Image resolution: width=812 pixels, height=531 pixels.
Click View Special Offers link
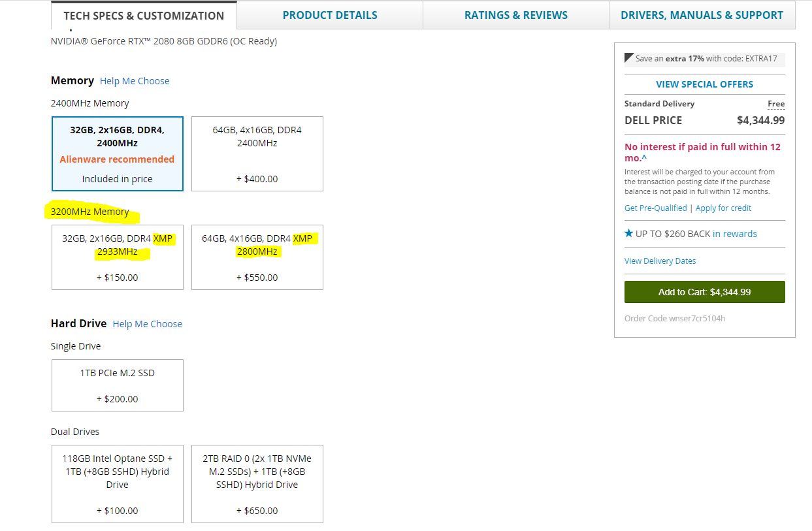(x=705, y=84)
